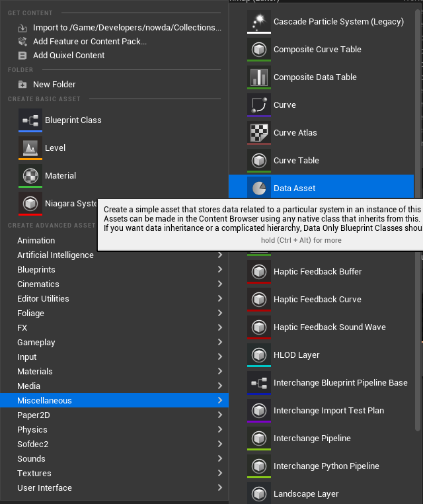The width and height of the screenshot is (423, 504).
Task: Click the Level asset icon
Action: [x=30, y=148]
